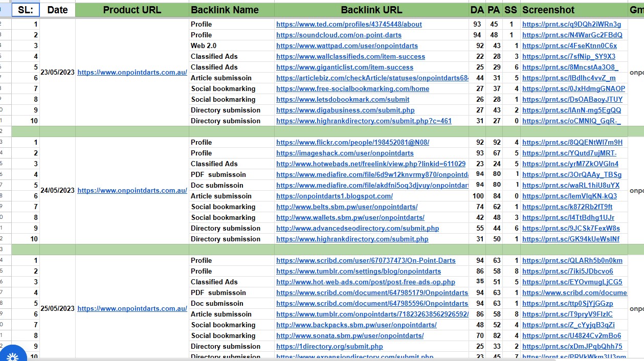Select the PA column header
Image resolution: width=644 pixels, height=361 pixels.
tap(494, 10)
